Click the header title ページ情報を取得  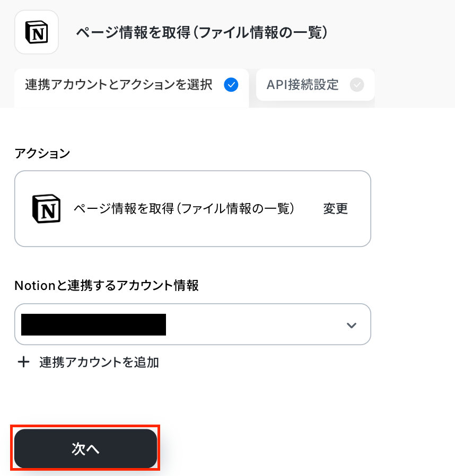pos(202,33)
